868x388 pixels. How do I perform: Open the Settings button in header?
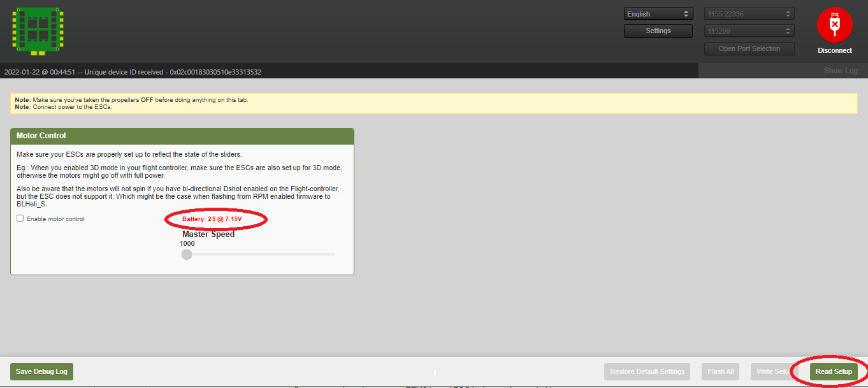pyautogui.click(x=658, y=31)
